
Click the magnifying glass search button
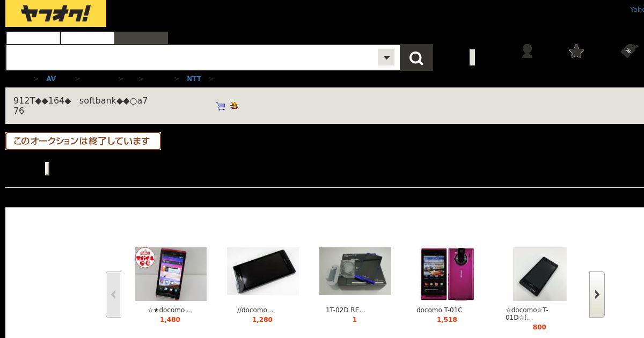point(416,57)
